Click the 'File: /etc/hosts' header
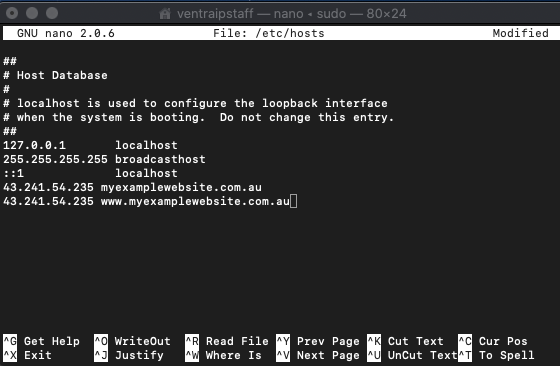 (x=269, y=33)
